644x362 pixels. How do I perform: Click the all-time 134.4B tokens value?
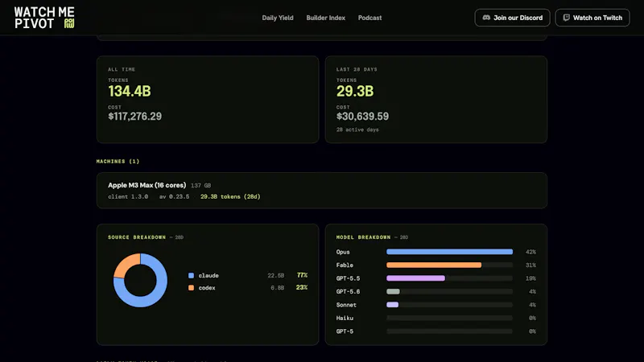click(x=130, y=91)
